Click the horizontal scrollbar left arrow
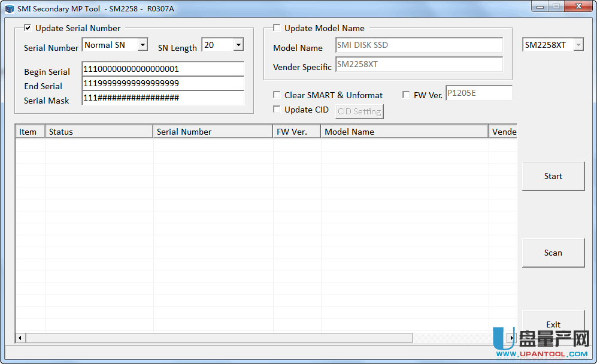 tap(20, 338)
